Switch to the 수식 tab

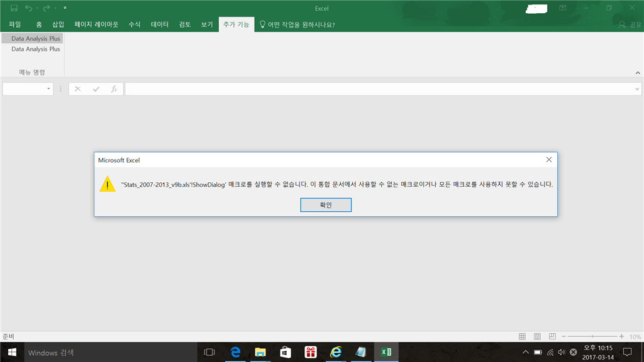point(135,25)
